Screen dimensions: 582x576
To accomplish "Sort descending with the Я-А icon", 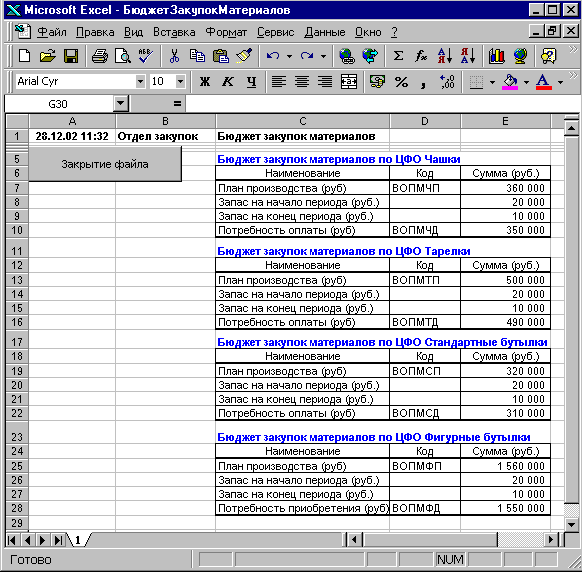I will pos(468,56).
